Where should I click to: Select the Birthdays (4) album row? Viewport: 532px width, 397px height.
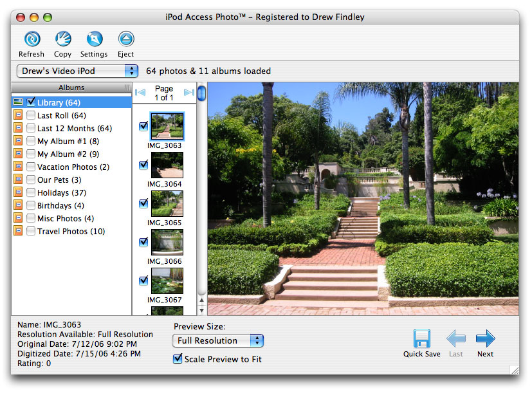(x=71, y=206)
